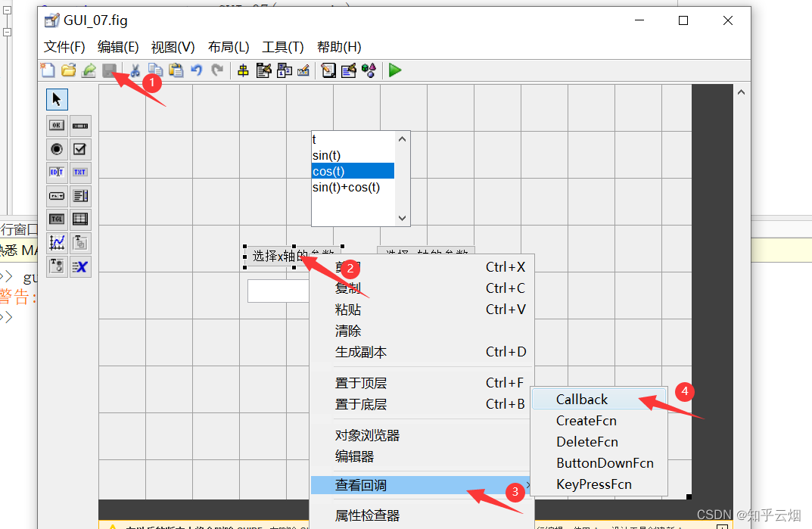Open the Menu Editor from the toolbar
Image resolution: width=812 pixels, height=529 pixels.
pos(262,70)
